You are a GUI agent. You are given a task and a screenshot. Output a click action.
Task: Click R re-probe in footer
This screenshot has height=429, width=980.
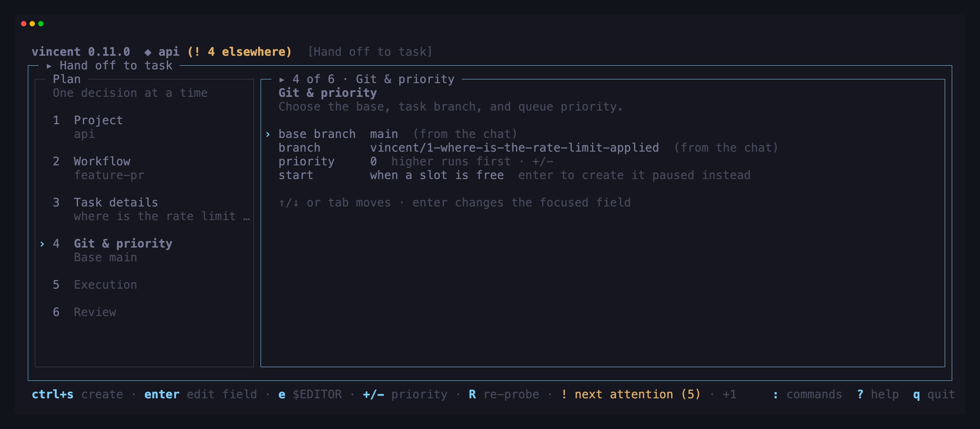pyautogui.click(x=503, y=394)
